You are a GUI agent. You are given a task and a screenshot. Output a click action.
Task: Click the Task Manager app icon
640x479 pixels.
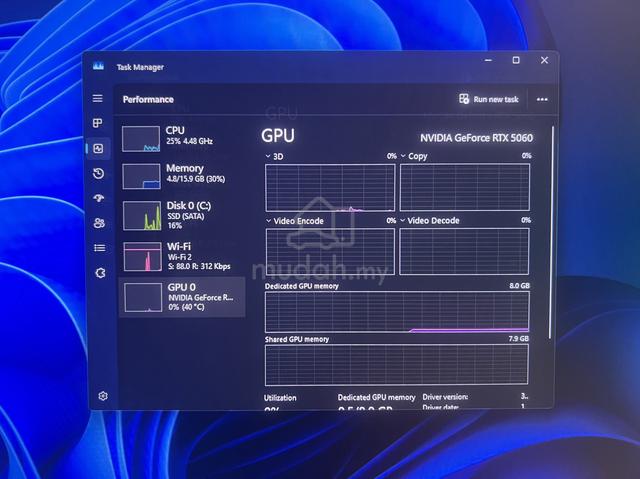[x=98, y=66]
